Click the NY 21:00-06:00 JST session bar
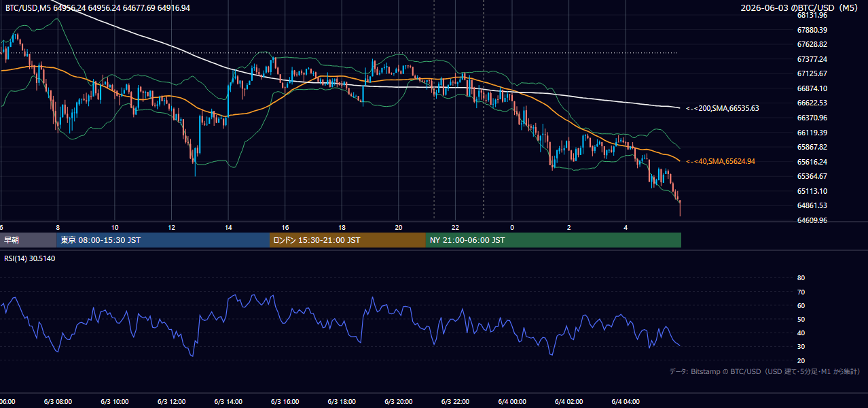The width and height of the screenshot is (868, 408). [554, 240]
